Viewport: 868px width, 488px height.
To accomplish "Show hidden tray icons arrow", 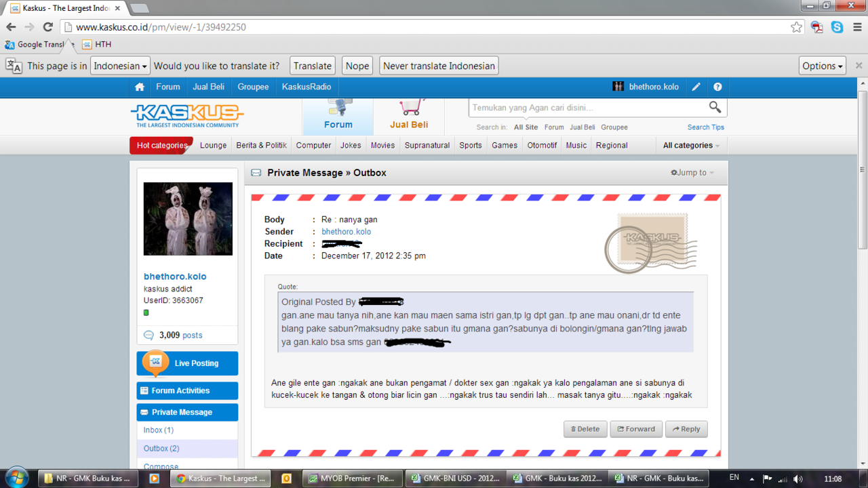I will point(753,479).
